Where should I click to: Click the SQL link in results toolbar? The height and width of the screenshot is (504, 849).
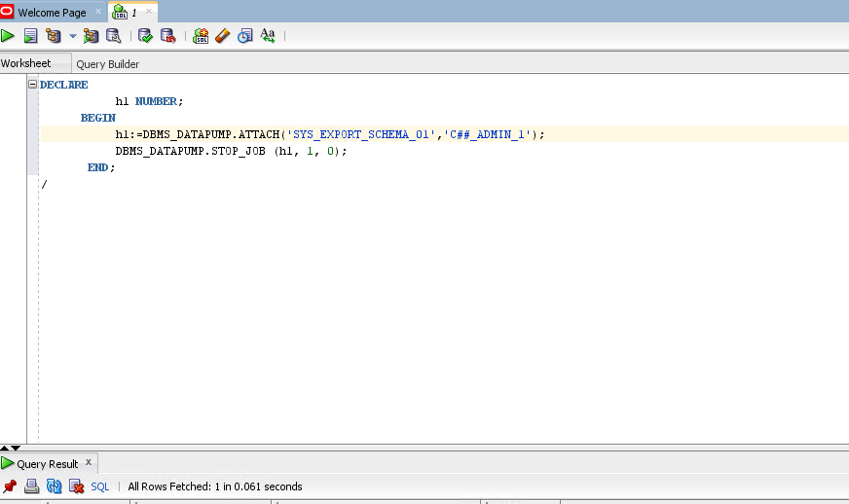coord(99,486)
